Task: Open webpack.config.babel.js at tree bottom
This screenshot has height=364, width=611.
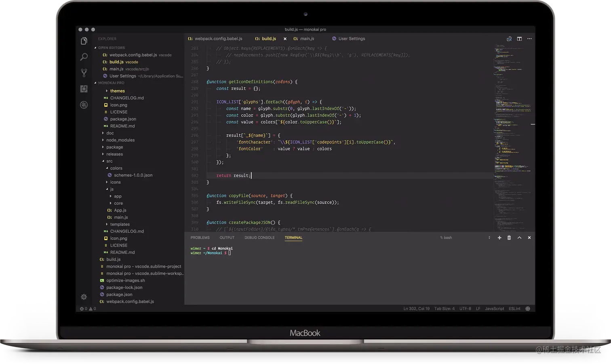Action: (130, 302)
